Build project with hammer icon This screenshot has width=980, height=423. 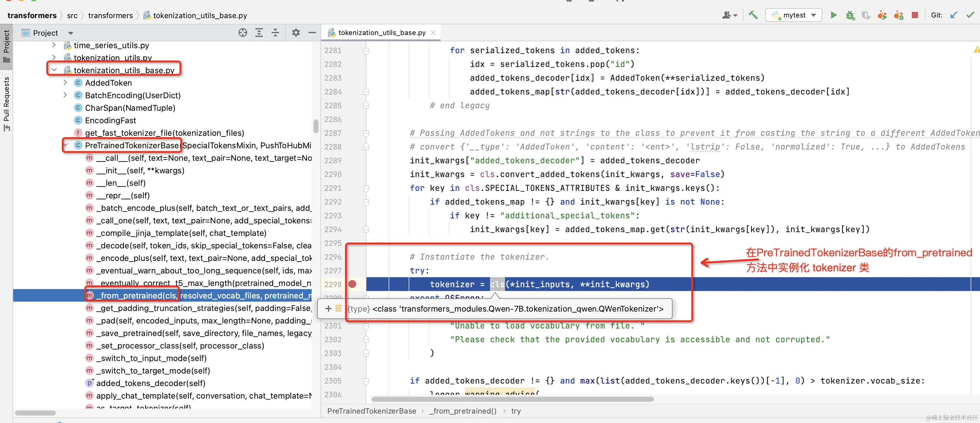tap(753, 15)
